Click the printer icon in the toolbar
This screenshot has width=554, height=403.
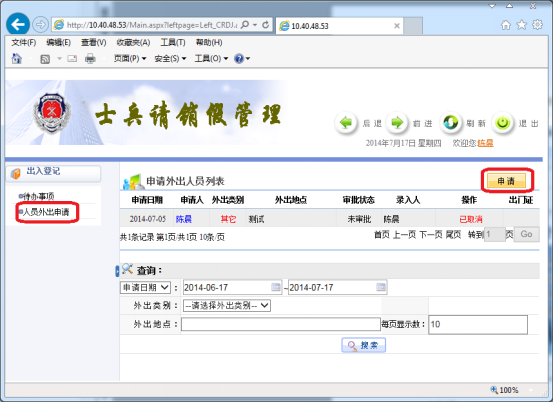(90, 58)
